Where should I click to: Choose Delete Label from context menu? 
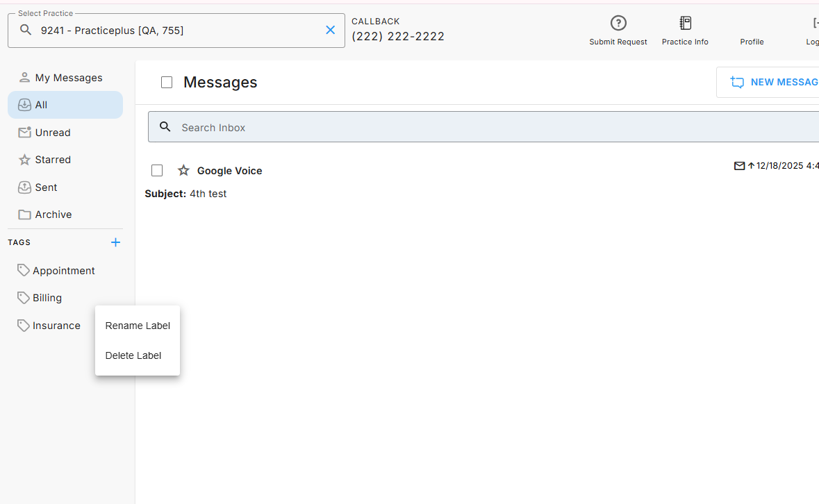133,355
